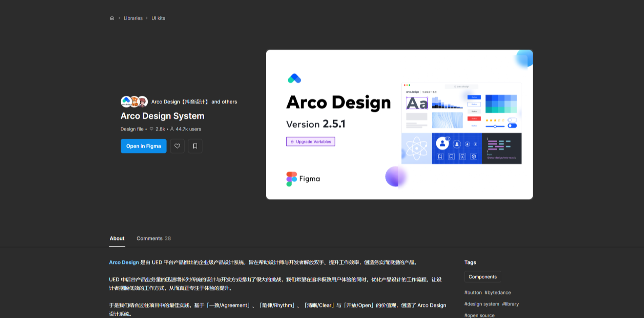The width and height of the screenshot is (644, 318).
Task: Open the #button hashtag
Action: tap(473, 293)
